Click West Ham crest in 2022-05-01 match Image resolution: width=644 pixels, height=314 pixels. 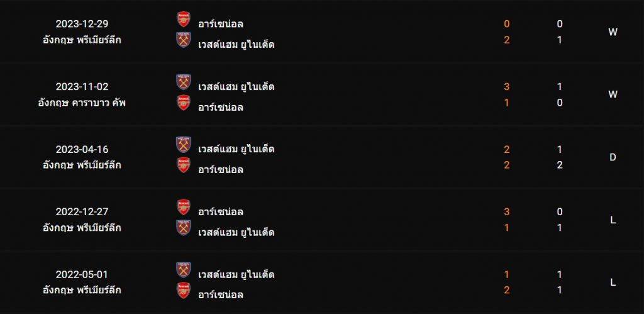tap(184, 270)
